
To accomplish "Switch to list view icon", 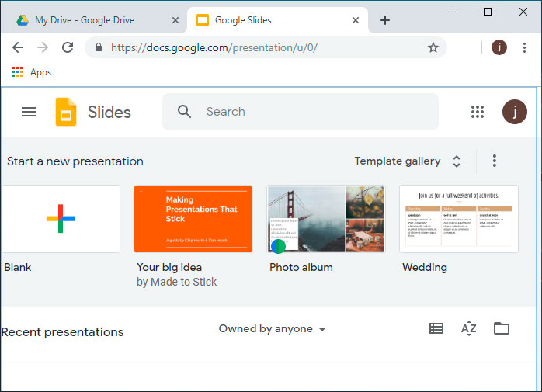I will pos(436,328).
